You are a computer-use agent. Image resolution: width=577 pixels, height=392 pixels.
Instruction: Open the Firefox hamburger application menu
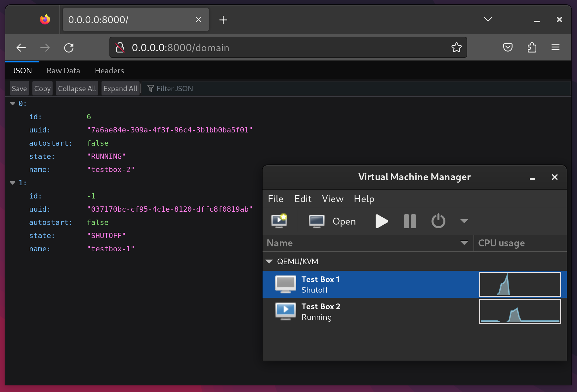click(x=555, y=48)
